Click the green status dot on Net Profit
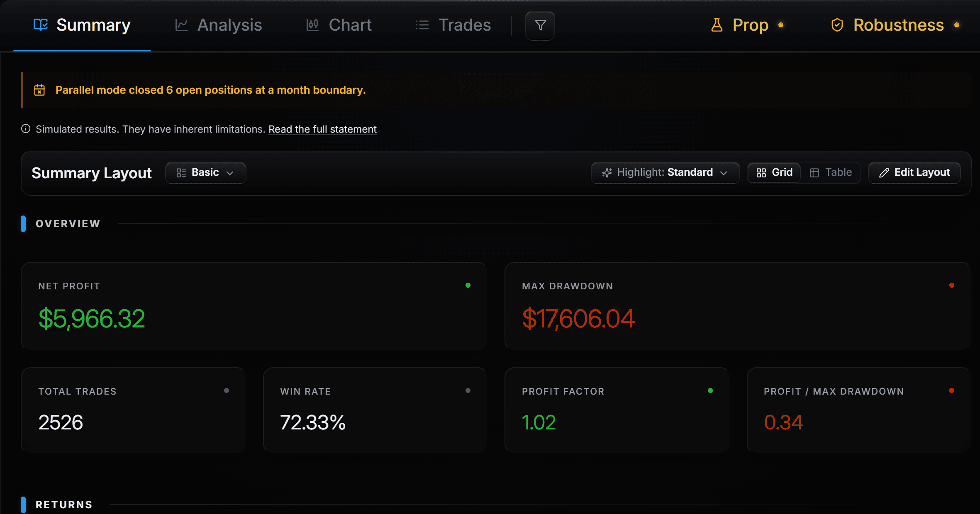This screenshot has width=980, height=514. [x=468, y=285]
